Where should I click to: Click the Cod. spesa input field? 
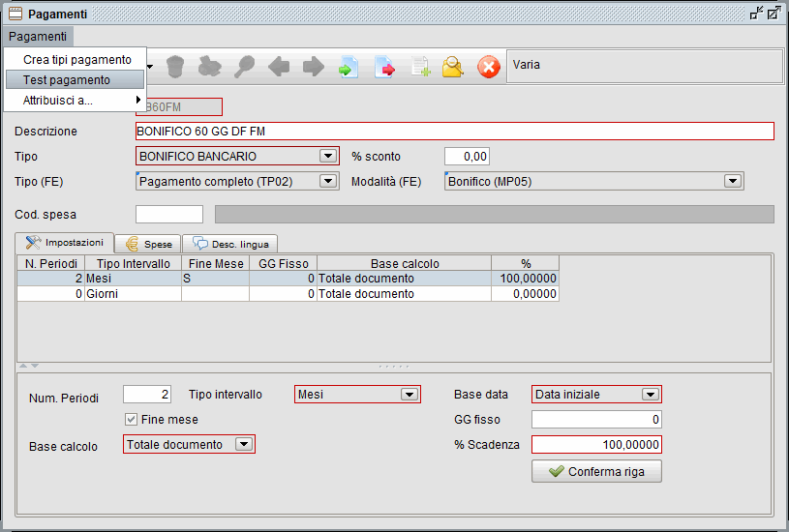pos(169,214)
